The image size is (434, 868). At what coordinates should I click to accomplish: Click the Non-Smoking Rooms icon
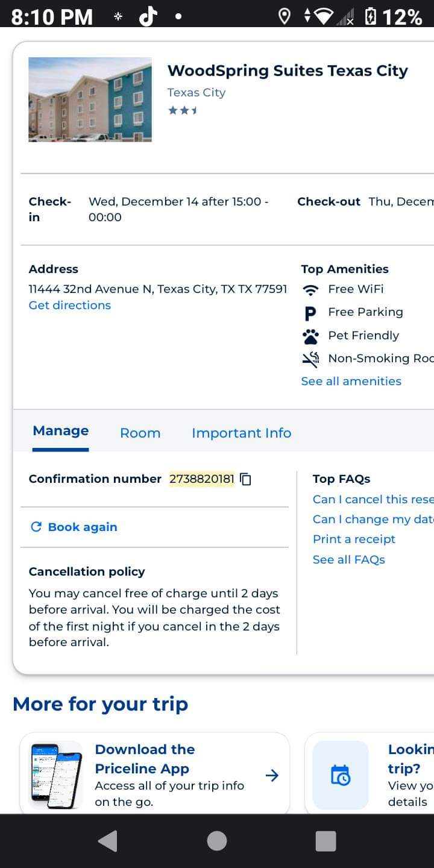[310, 359]
